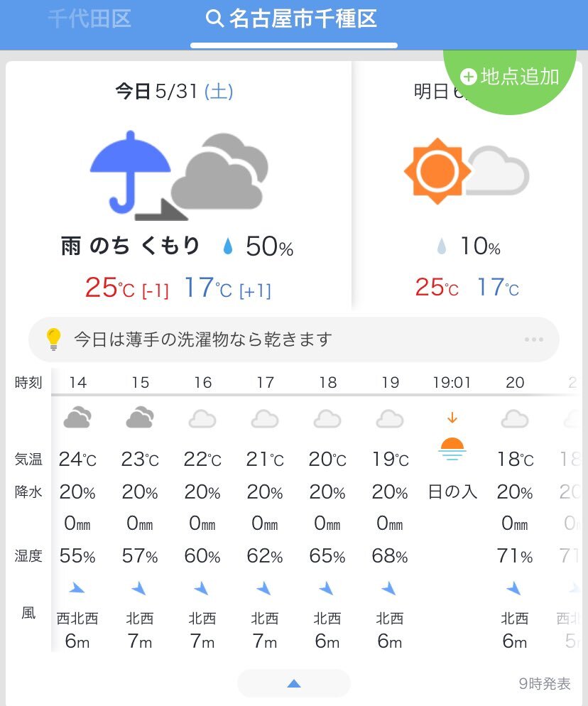The height and width of the screenshot is (706, 588).
Task: Click the gray clouds icon in today's forecast
Action: (219, 171)
